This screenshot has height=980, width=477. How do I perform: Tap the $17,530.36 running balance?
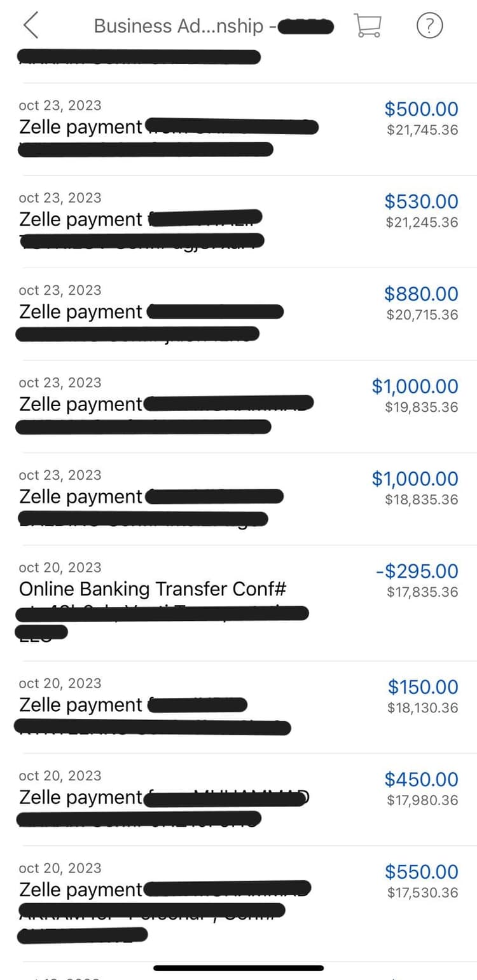(x=422, y=893)
